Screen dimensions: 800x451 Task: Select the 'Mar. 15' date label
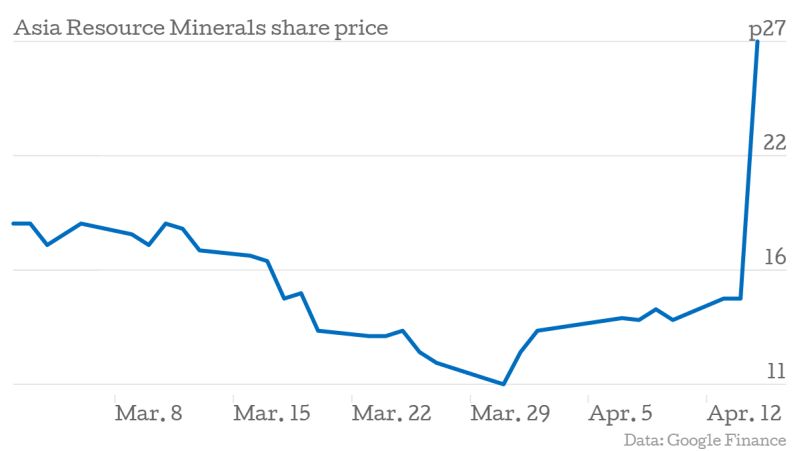point(271,413)
